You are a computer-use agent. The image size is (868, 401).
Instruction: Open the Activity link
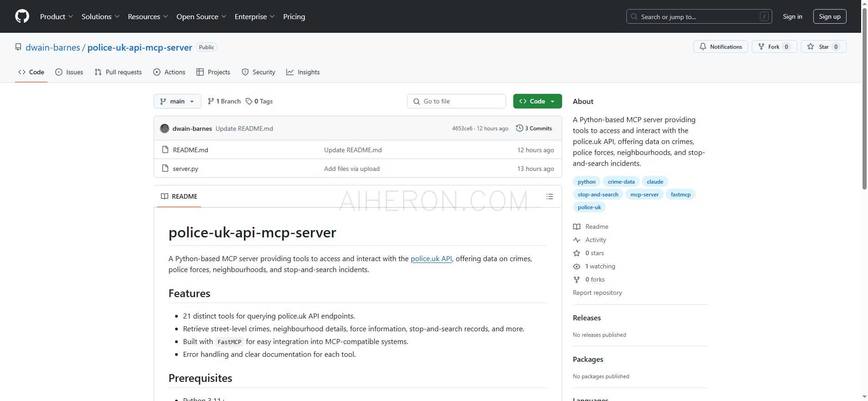(589, 240)
